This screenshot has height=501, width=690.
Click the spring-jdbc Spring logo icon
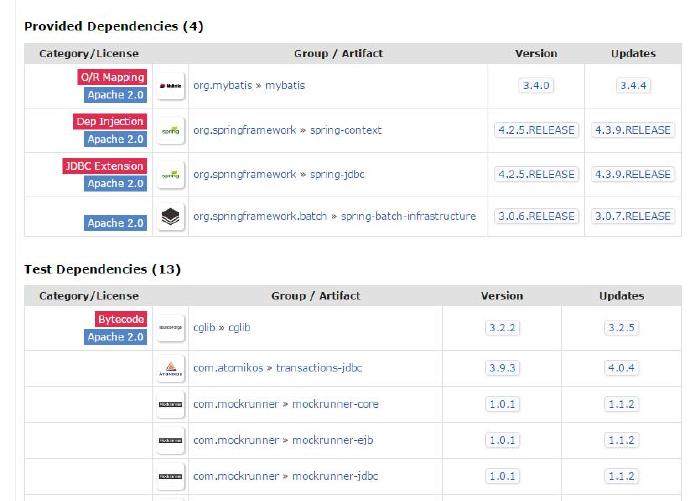coord(170,175)
